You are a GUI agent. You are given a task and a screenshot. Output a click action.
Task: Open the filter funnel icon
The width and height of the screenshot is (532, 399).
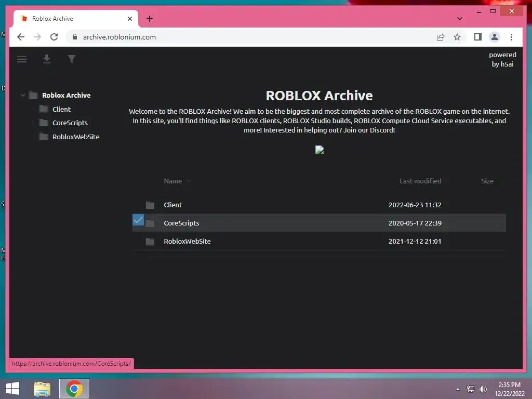tap(71, 59)
